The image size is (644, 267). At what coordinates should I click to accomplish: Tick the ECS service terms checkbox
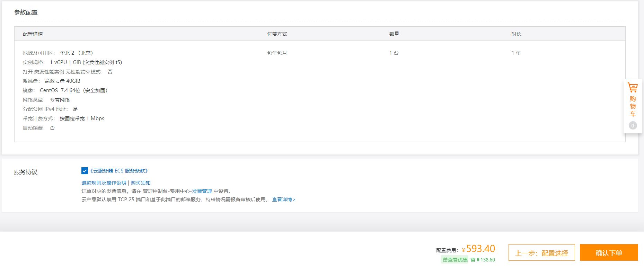click(85, 171)
